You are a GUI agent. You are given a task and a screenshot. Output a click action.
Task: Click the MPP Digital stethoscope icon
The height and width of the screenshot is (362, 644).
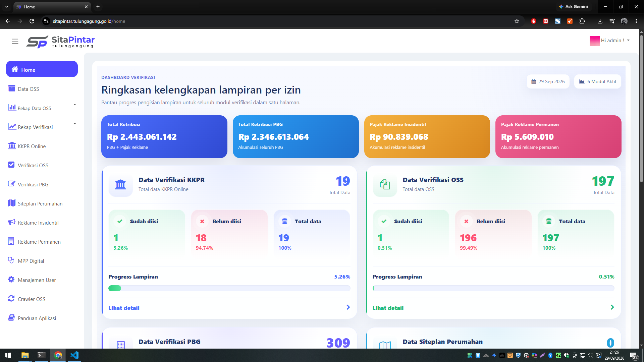click(x=11, y=260)
